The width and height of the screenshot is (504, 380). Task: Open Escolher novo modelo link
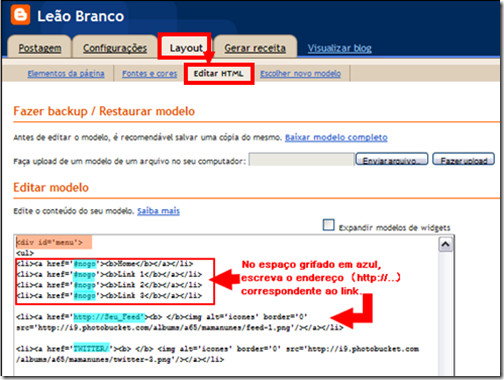300,73
